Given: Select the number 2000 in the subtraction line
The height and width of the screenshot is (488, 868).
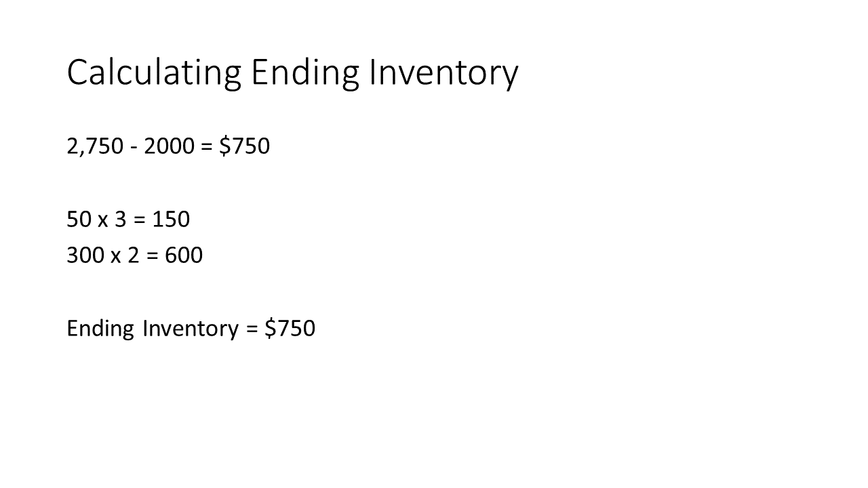Looking at the screenshot, I should pos(169,146).
